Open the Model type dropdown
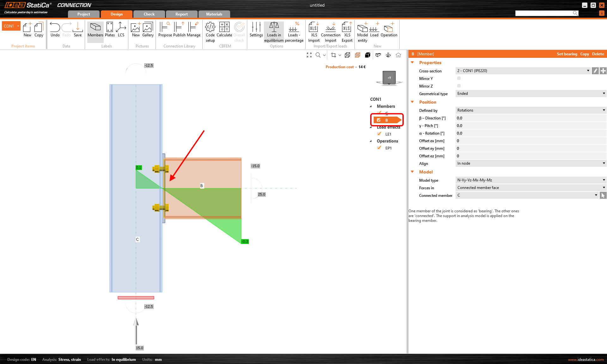This screenshot has width=607, height=364. pyautogui.click(x=604, y=180)
